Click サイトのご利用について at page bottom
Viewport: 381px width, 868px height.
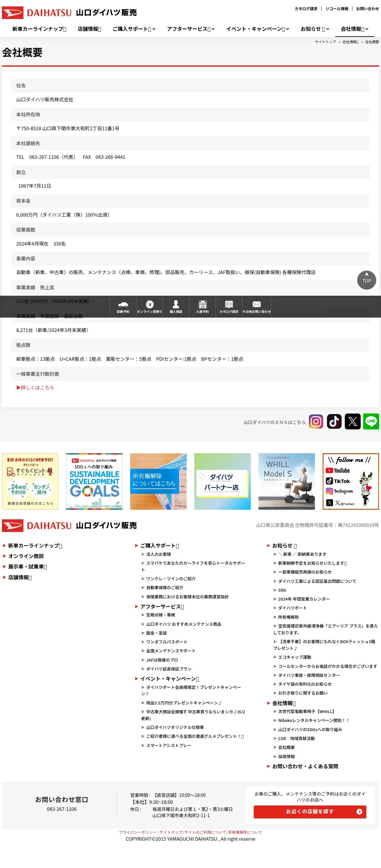tap(205, 832)
